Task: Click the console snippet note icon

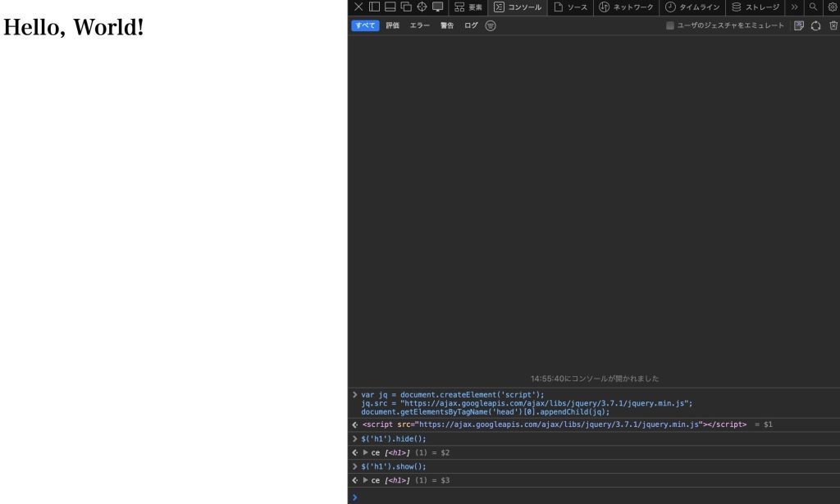Action: tap(799, 25)
